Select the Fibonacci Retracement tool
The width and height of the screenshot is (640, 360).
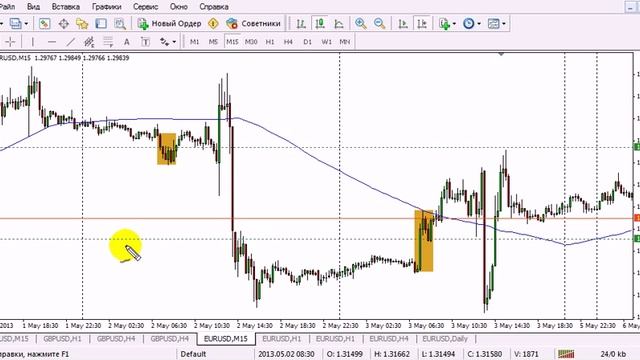point(108,42)
